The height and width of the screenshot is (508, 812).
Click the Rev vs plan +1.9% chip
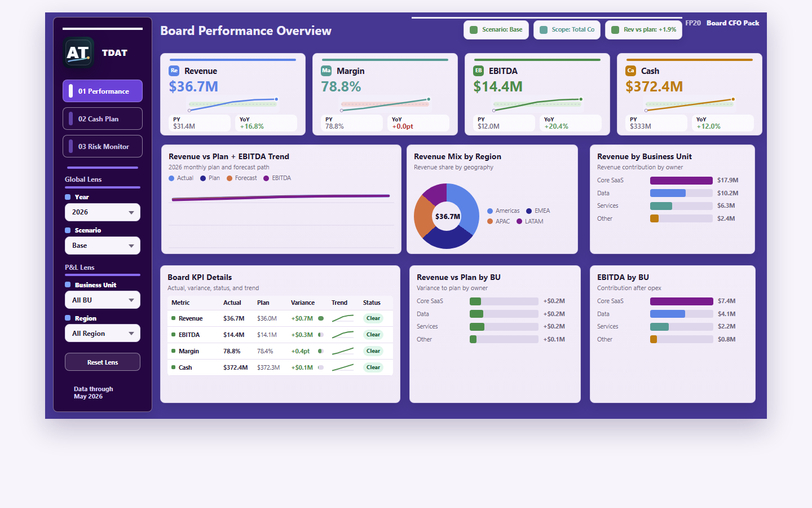pyautogui.click(x=643, y=30)
